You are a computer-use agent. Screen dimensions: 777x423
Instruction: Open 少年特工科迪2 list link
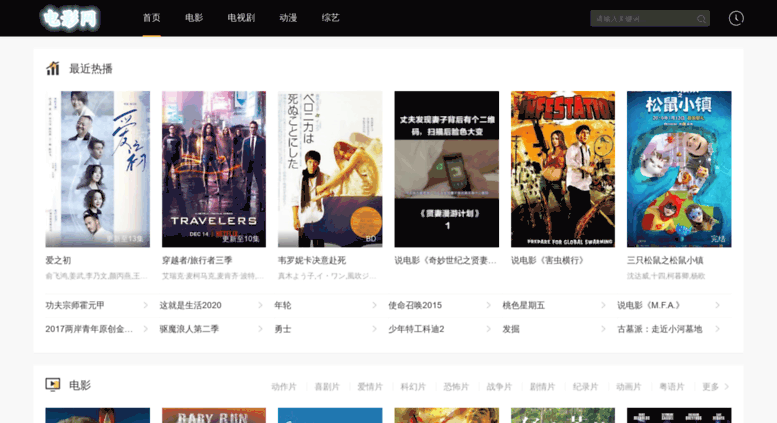click(x=416, y=329)
